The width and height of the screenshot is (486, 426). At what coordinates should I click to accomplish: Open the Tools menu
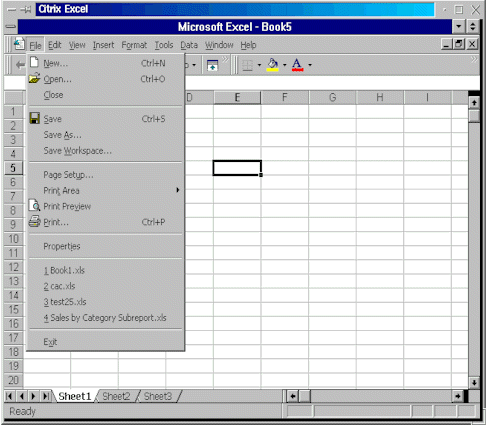[x=164, y=45]
